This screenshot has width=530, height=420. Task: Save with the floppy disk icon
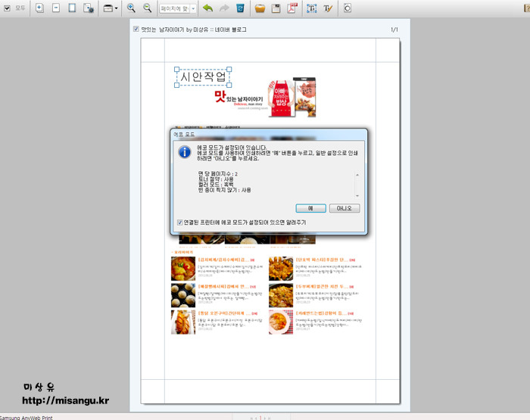276,8
